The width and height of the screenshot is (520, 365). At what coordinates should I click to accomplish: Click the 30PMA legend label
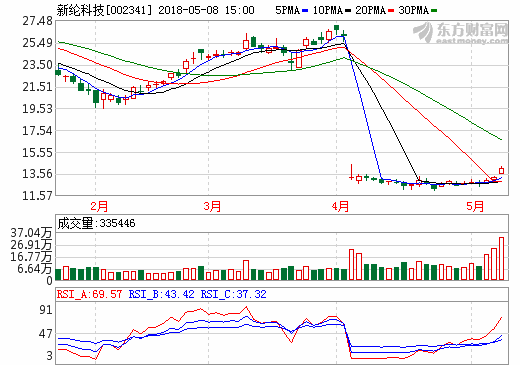pyautogui.click(x=413, y=10)
